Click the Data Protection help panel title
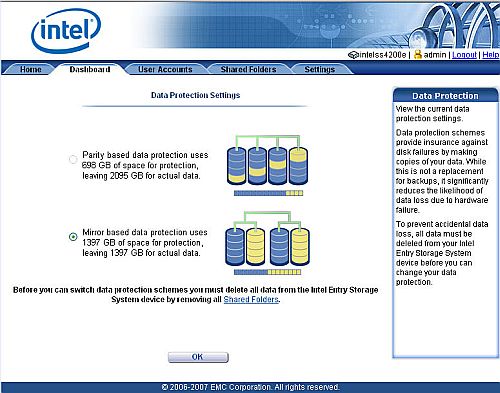Viewport: 500px width, 393px height. 445,96
